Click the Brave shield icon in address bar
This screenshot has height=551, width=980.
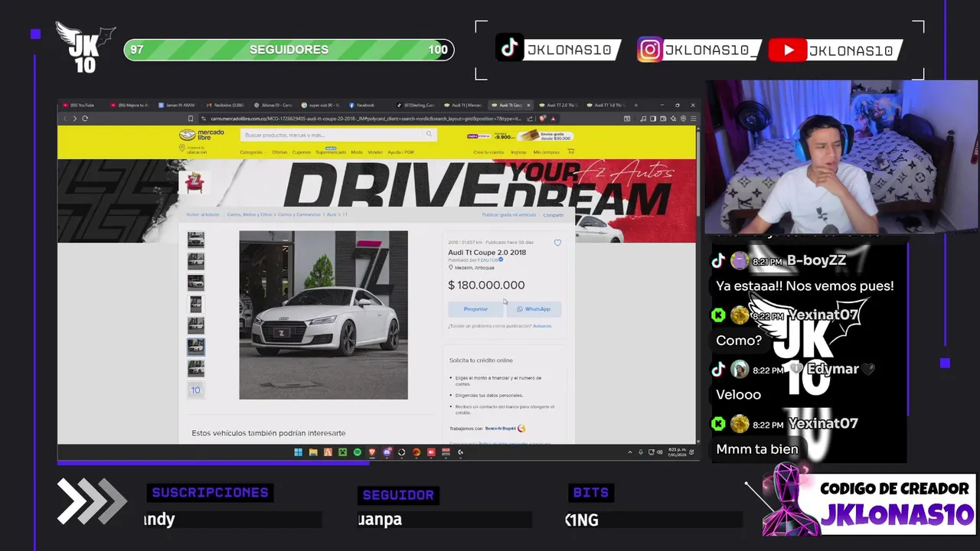coord(542,119)
